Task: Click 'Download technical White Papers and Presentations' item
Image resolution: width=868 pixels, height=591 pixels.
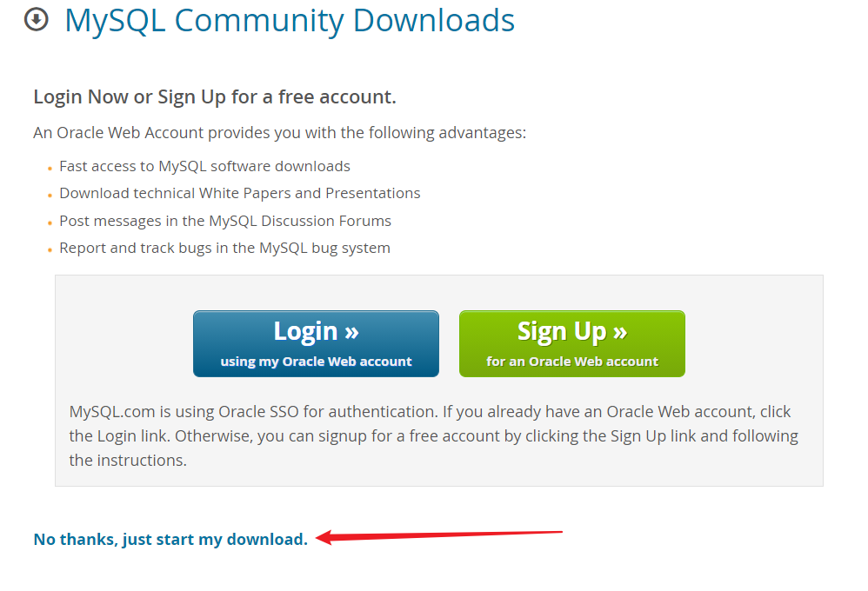Action: (x=240, y=193)
